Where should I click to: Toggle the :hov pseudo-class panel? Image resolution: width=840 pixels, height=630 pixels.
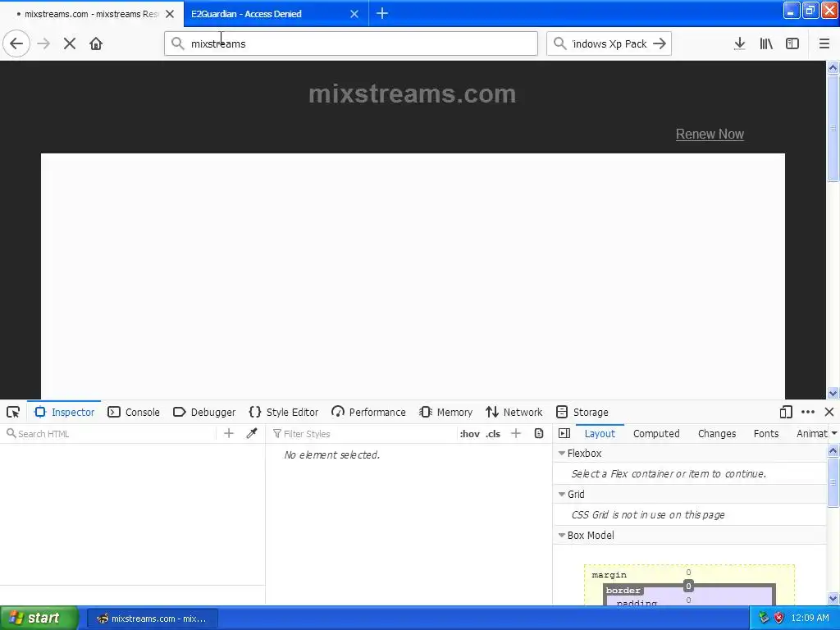point(470,434)
